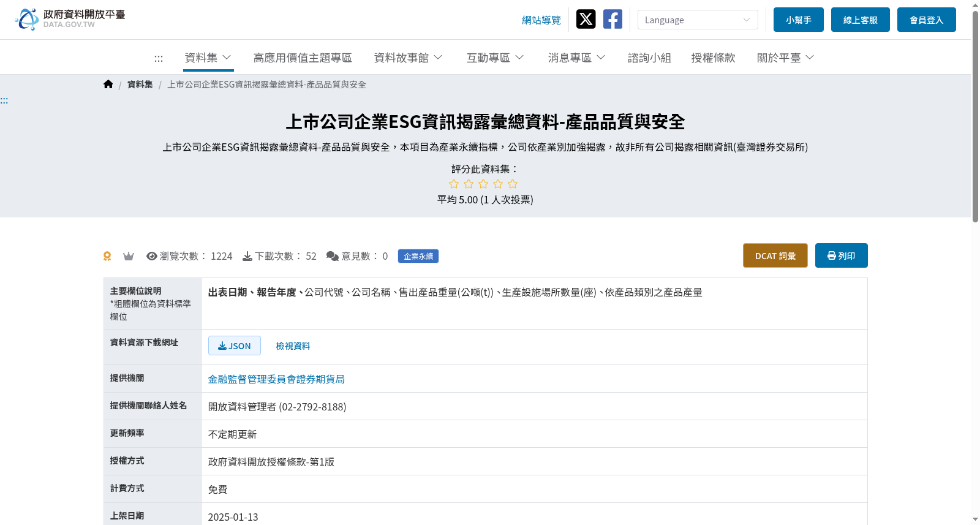
Task: Expand the 關於平臺 menu
Action: click(786, 58)
